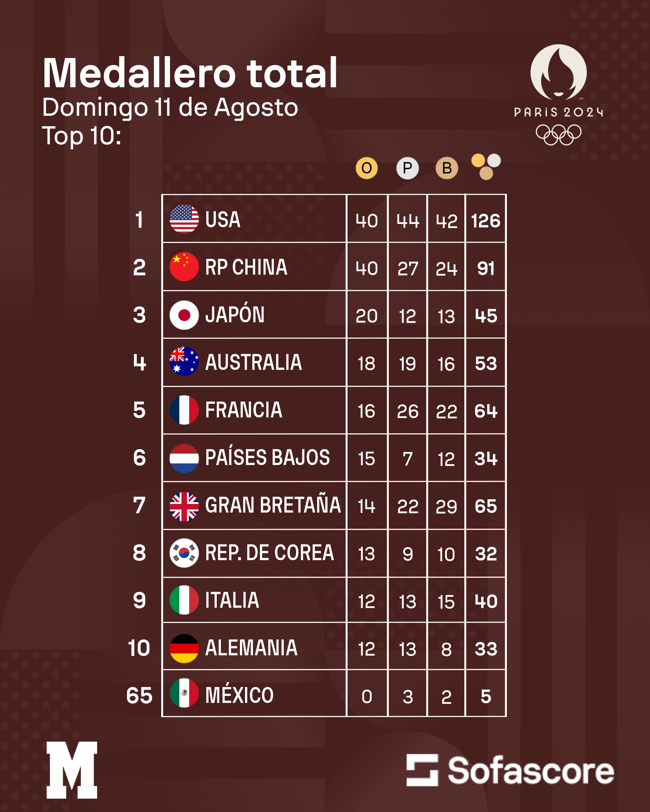Screen dimensions: 650x812
Task: Click the silver P medal header
Action: [x=407, y=168]
